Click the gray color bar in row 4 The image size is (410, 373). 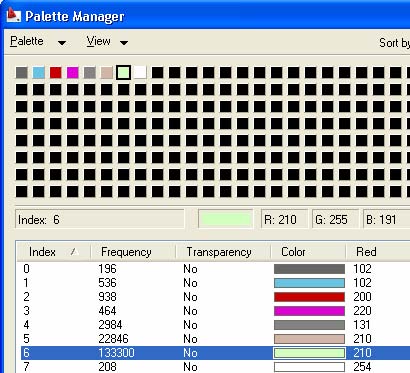309,325
